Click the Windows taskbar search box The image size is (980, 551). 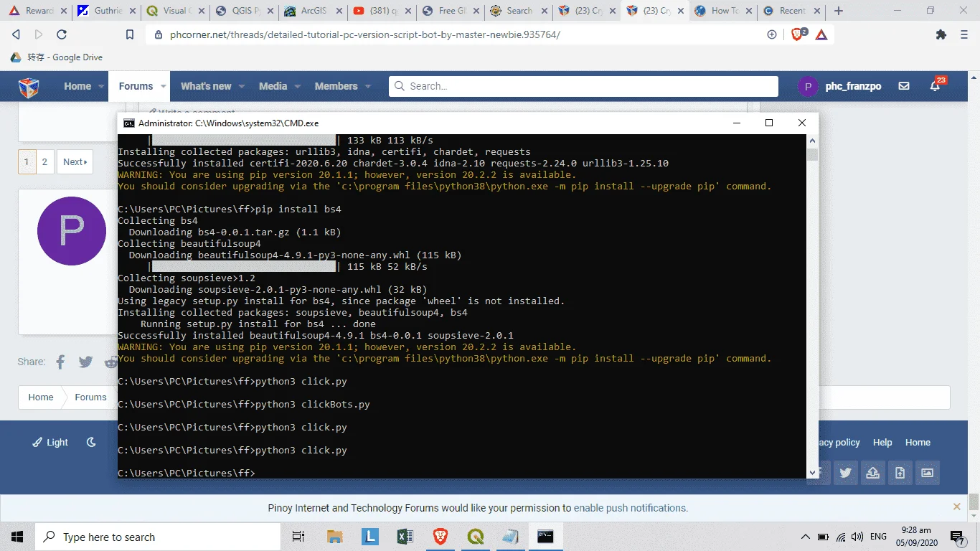[157, 537]
